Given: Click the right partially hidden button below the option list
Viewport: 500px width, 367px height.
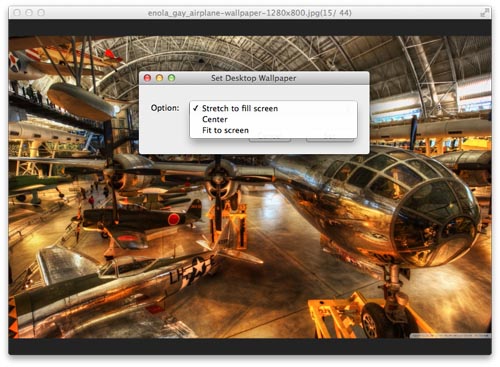Looking at the screenshot, I should point(330,140).
